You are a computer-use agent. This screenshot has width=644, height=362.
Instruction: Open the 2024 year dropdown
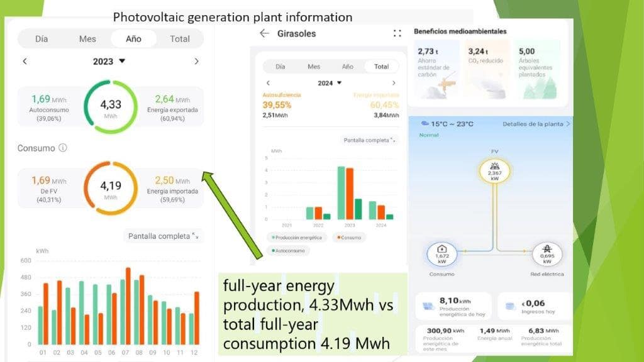(x=331, y=83)
